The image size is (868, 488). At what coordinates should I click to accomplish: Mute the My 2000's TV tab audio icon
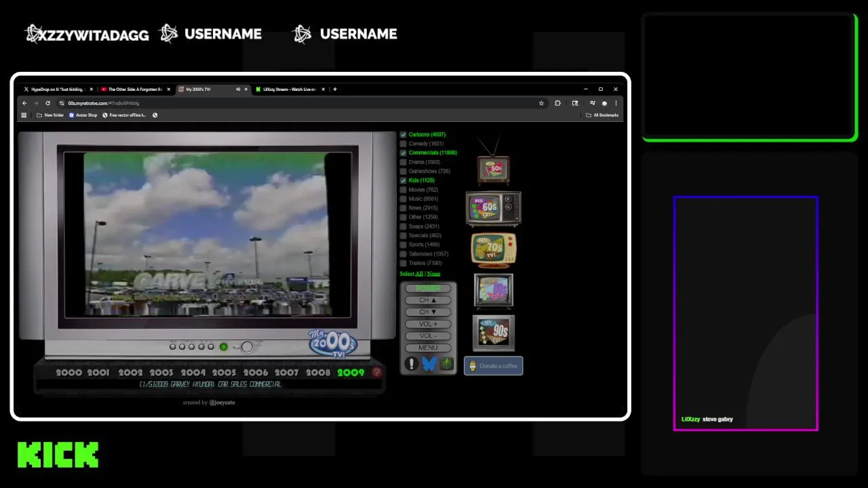pos(237,89)
